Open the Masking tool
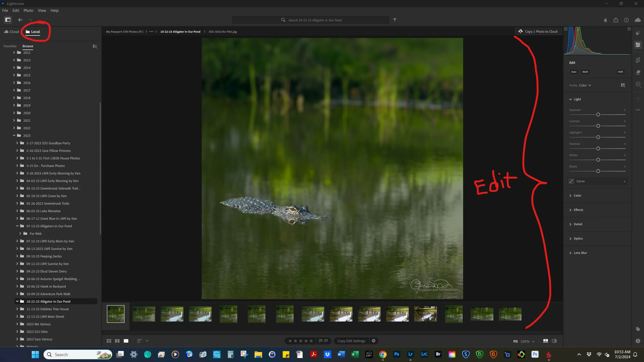Screen dimensions: 644x362 click(x=638, y=84)
